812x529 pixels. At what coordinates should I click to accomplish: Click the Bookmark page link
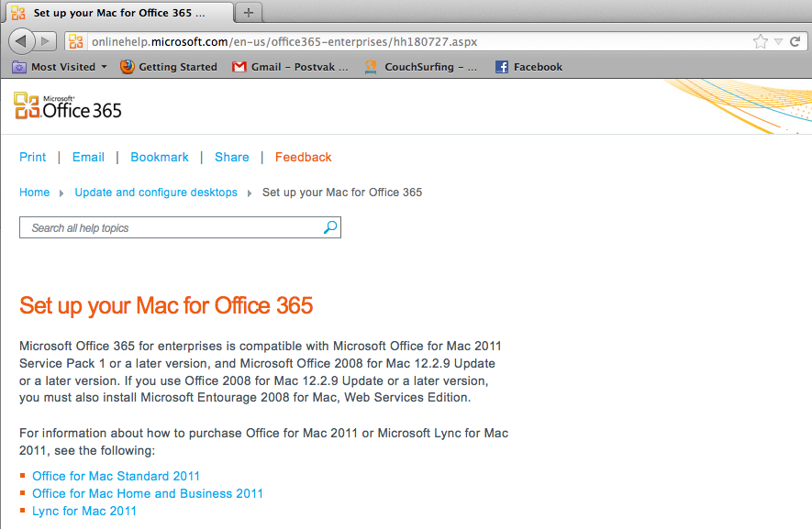(160, 157)
